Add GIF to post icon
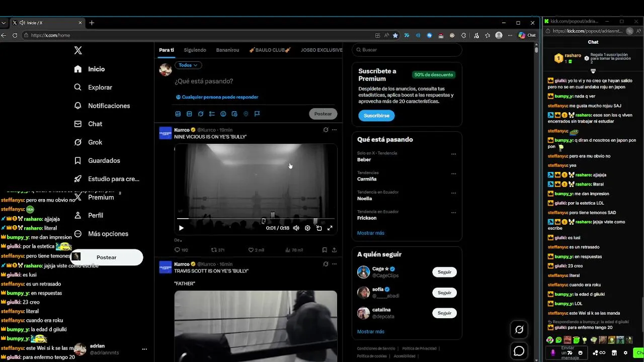The image size is (644, 362). pos(189,114)
